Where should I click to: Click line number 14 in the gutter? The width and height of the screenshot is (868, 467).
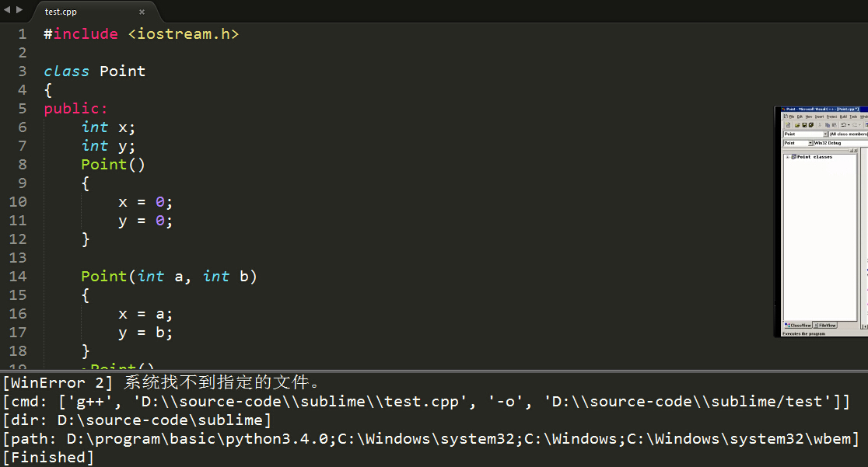click(18, 276)
